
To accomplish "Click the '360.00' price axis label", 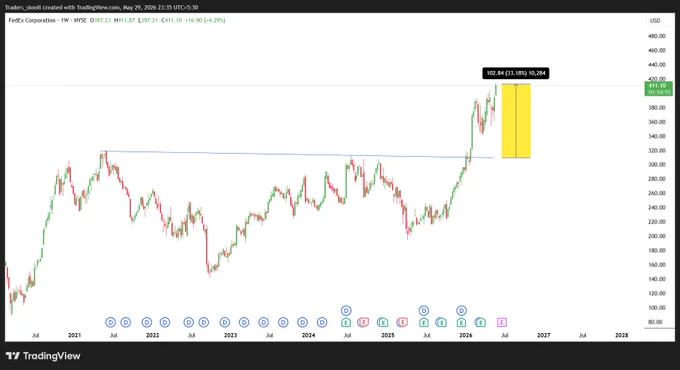I will [657, 122].
